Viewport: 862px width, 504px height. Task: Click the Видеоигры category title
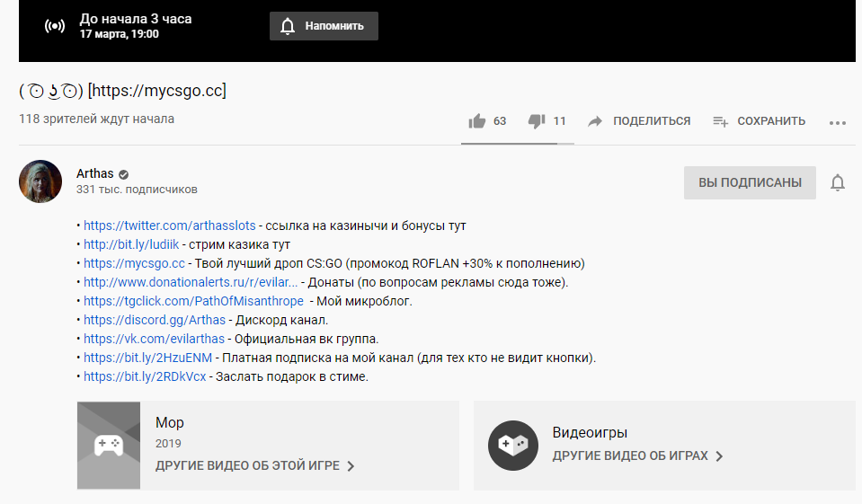[590, 432]
